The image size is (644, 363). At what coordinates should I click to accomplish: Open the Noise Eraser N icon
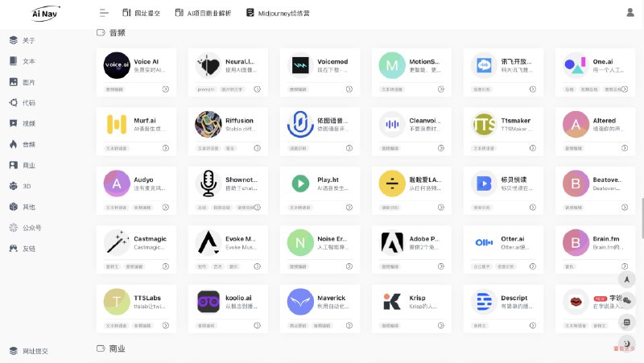tap(300, 242)
